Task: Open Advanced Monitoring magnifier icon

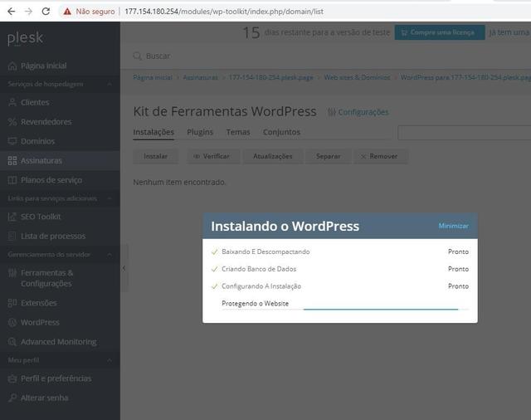Action: pos(12,342)
